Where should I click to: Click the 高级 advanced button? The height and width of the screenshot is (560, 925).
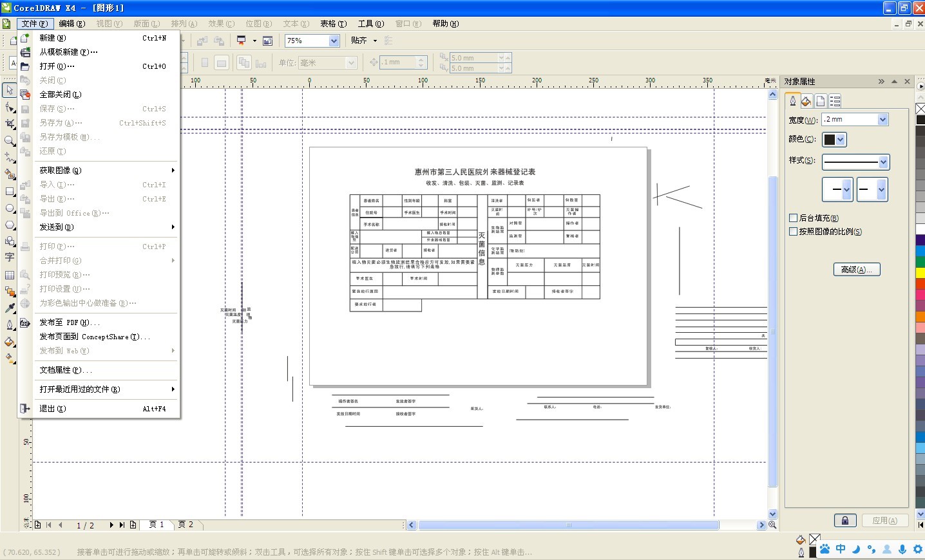tap(856, 270)
